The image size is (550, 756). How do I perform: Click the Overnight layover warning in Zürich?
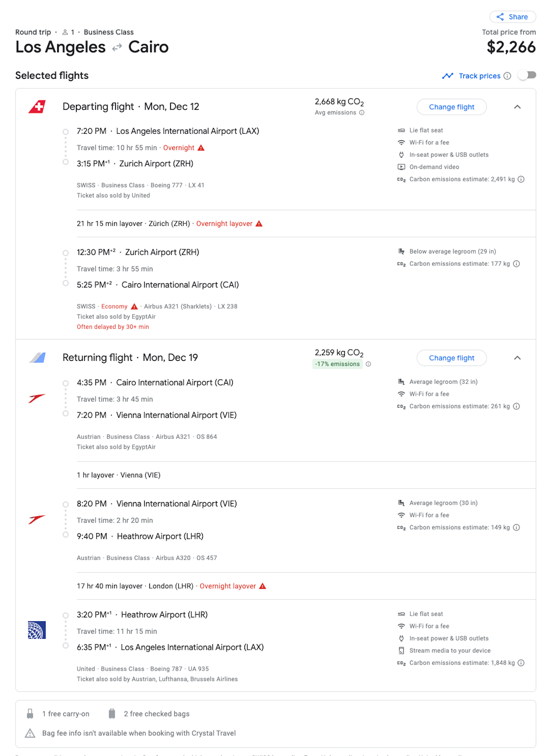(x=229, y=224)
